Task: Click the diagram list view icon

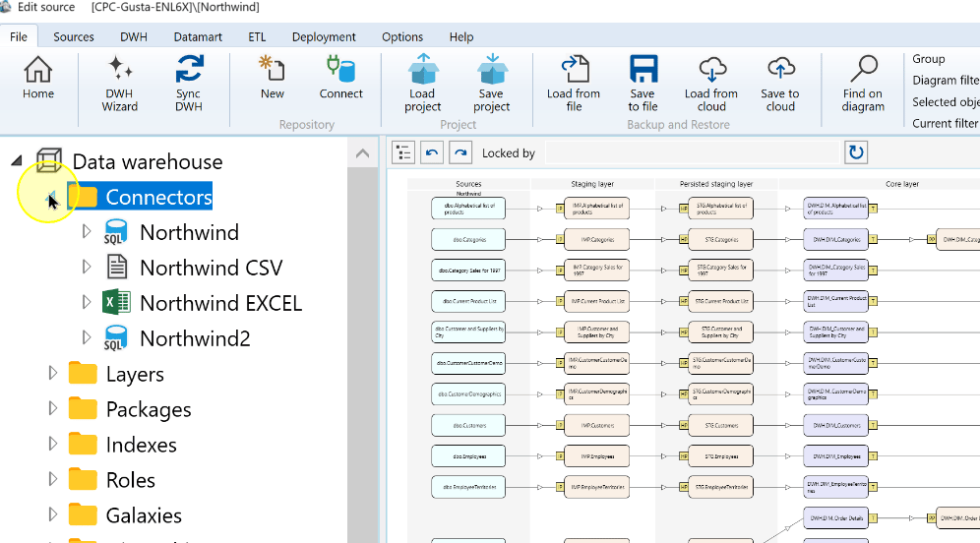Action: click(x=403, y=152)
